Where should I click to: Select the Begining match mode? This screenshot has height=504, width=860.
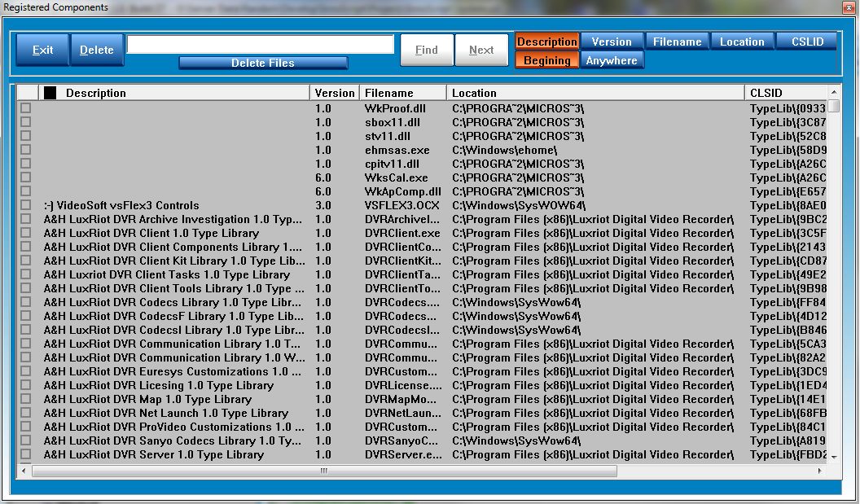(x=546, y=60)
